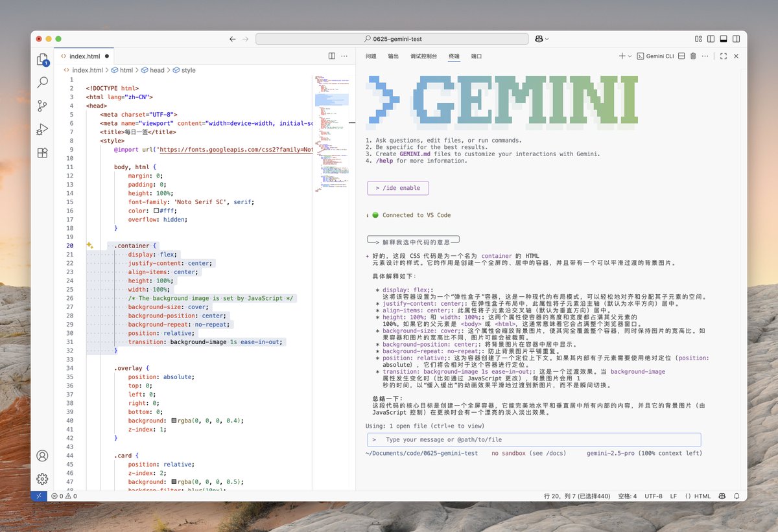The height and width of the screenshot is (532, 778).
Task: Open the head breadcrumb segment
Action: pyautogui.click(x=158, y=70)
